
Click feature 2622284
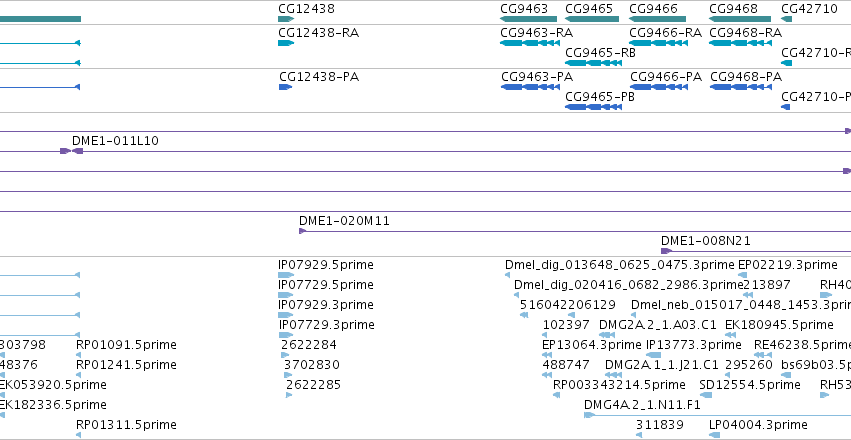point(309,345)
